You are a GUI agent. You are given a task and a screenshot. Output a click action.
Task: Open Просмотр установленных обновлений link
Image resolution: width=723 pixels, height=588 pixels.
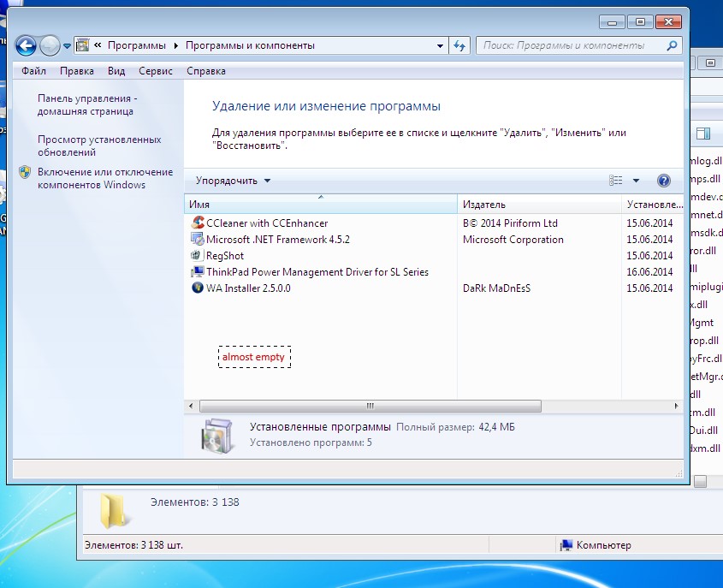click(x=99, y=146)
